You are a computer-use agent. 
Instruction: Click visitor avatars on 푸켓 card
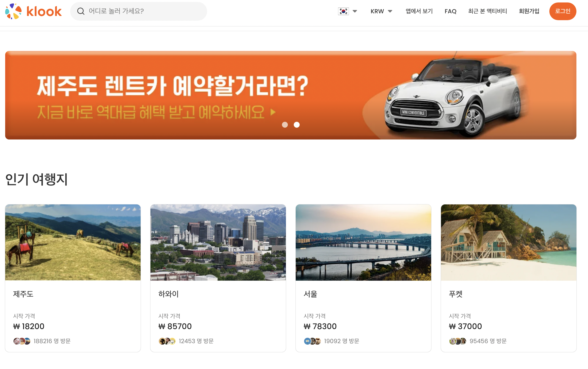click(458, 341)
